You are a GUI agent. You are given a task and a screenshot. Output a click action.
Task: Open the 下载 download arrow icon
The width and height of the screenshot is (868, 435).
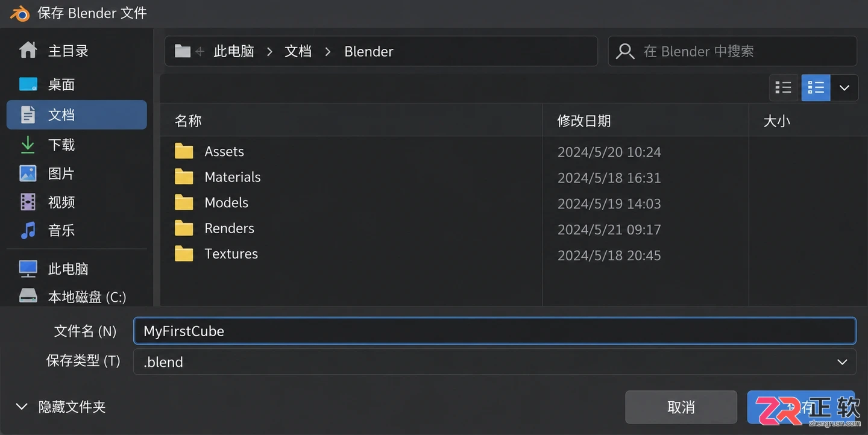coord(28,145)
